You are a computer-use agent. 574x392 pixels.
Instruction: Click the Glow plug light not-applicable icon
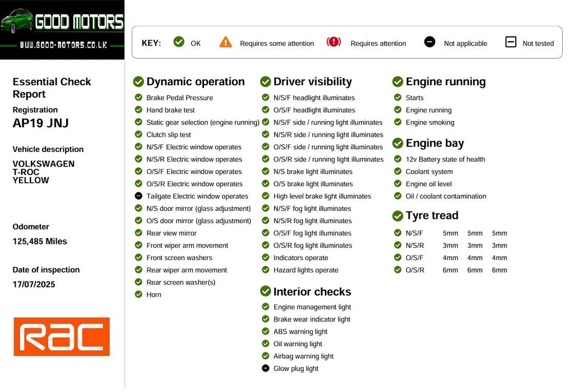[x=265, y=368]
